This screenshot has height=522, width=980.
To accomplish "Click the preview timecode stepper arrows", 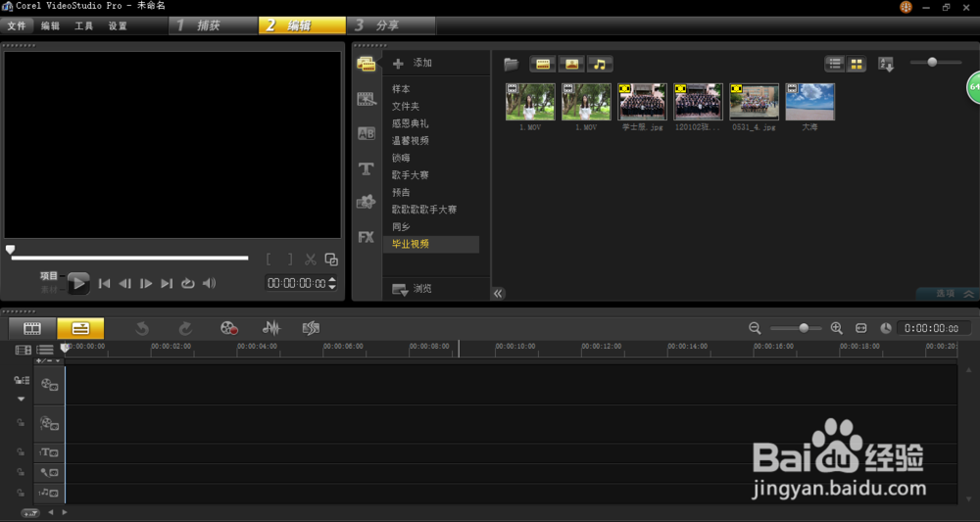I will 332,283.
